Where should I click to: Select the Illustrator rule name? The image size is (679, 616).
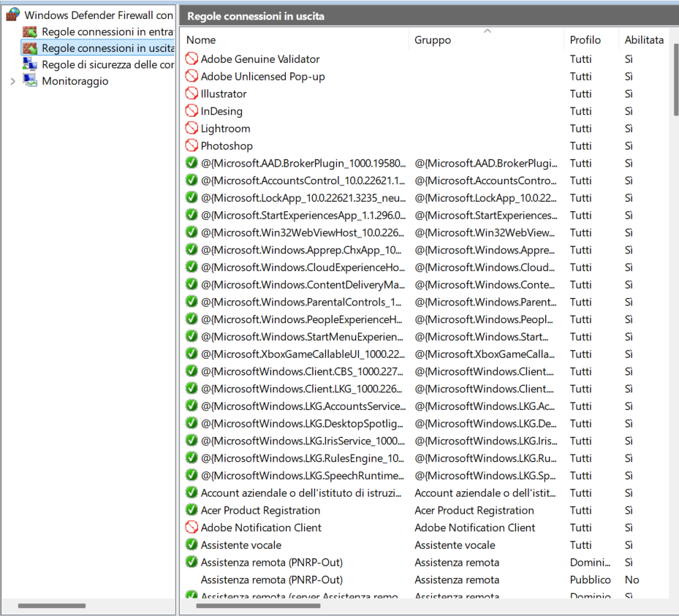224,94
